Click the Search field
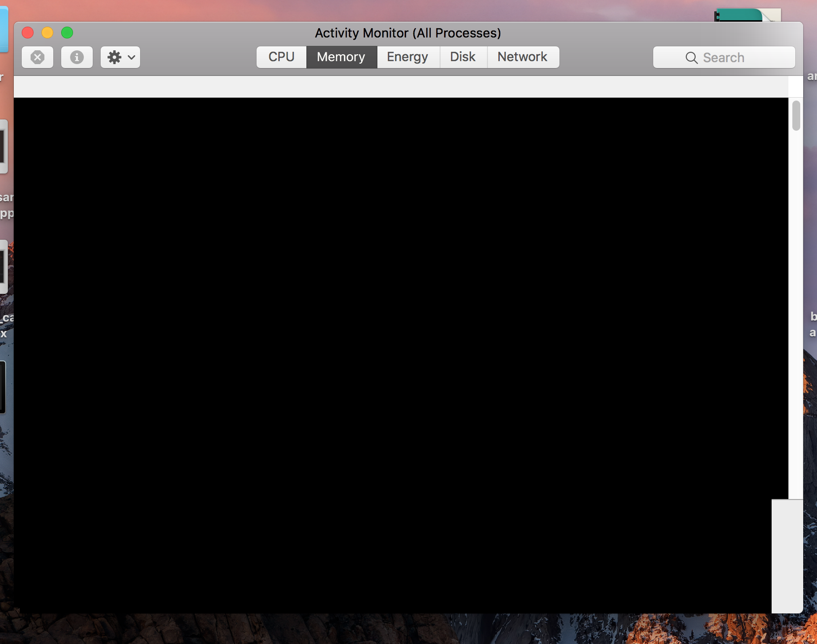The height and width of the screenshot is (644, 817). pos(724,58)
